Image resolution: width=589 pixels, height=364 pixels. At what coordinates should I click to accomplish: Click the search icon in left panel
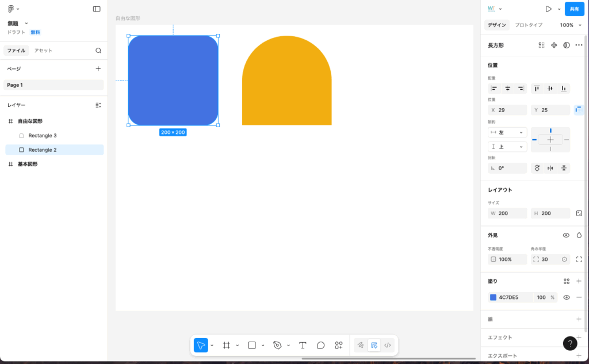click(98, 51)
